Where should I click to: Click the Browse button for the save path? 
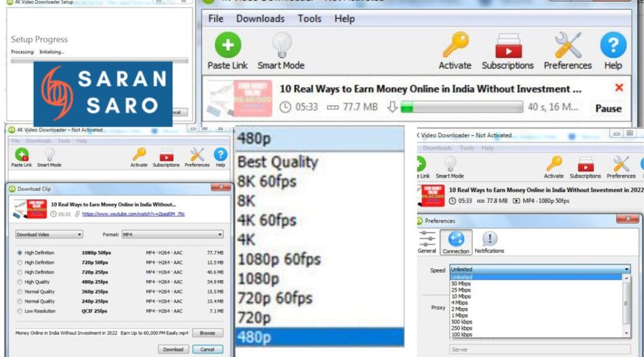pyautogui.click(x=207, y=332)
